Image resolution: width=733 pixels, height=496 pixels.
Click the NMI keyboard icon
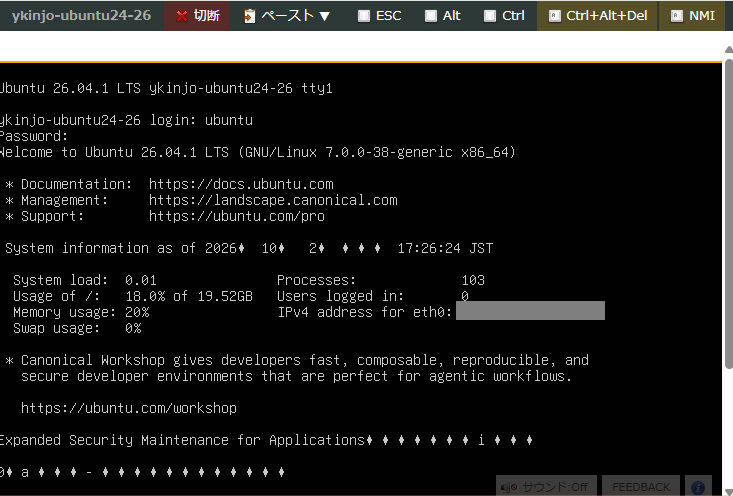[676, 16]
